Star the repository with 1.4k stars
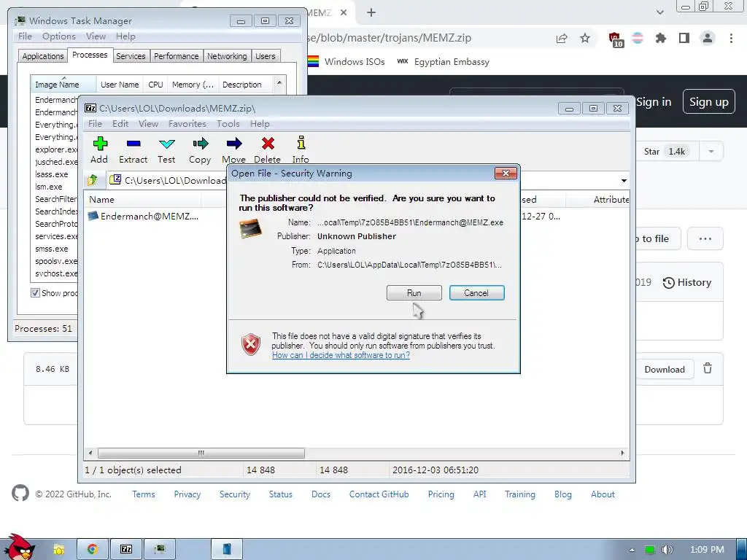747x560 pixels. coord(665,152)
